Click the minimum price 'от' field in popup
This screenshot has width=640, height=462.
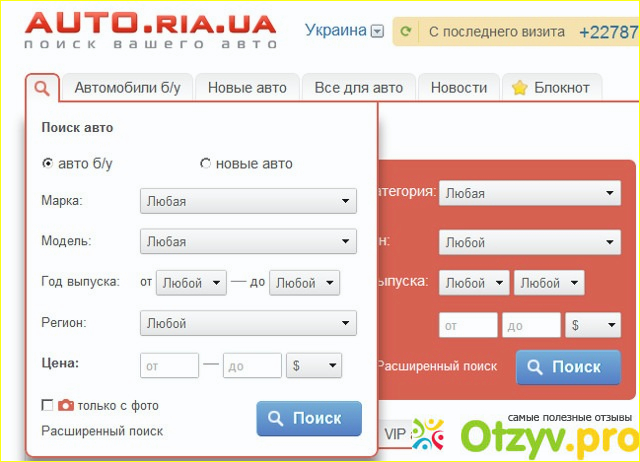pos(169,366)
